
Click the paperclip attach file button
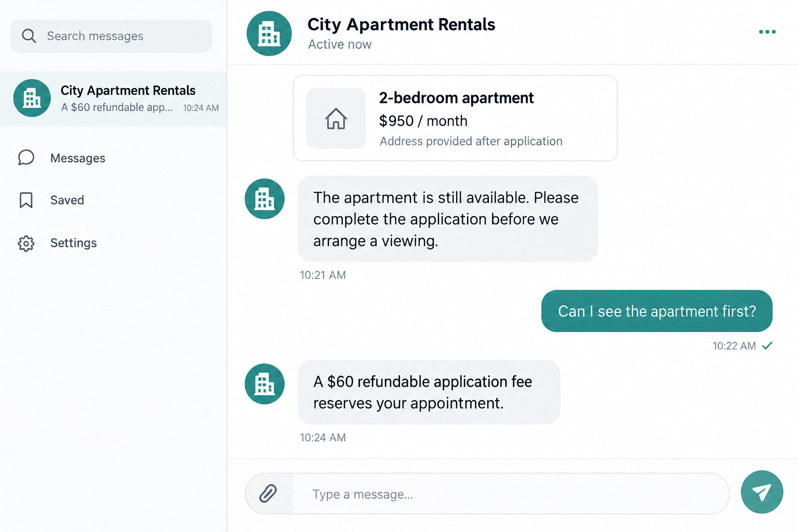268,494
